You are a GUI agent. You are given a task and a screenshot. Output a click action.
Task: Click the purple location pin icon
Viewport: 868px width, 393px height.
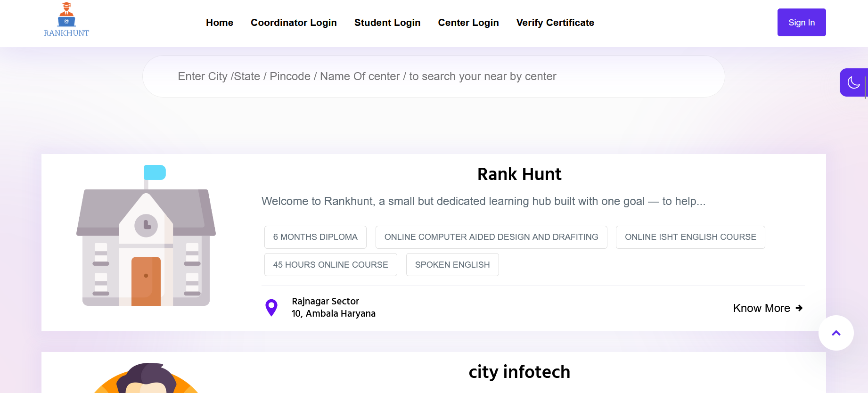(271, 308)
